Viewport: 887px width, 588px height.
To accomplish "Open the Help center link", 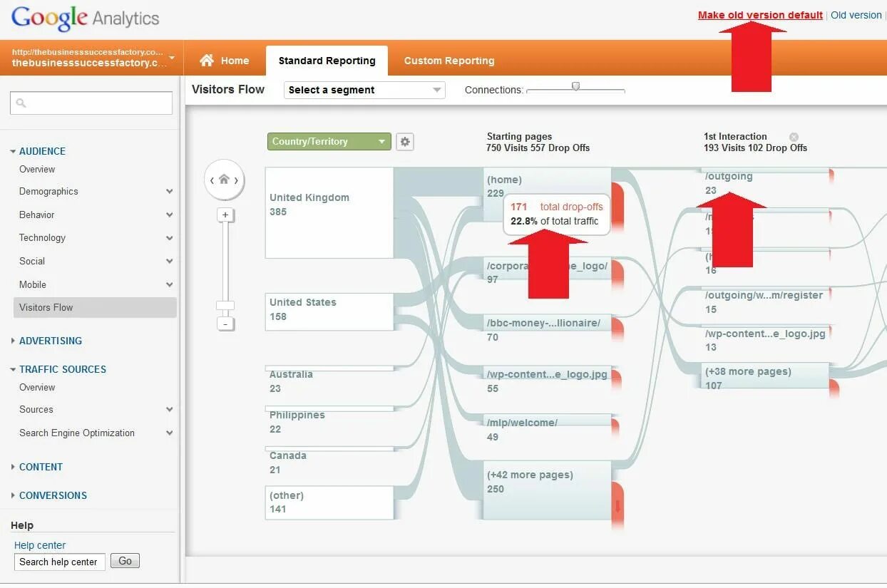I will pos(40,545).
